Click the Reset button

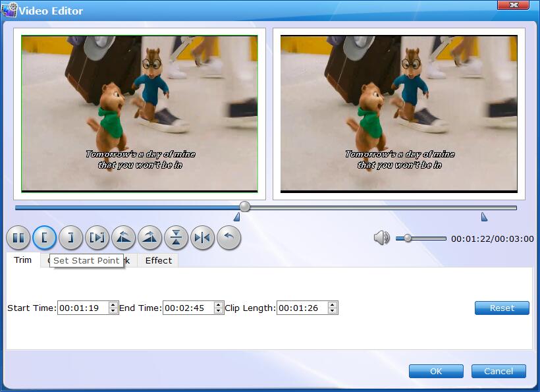point(502,308)
